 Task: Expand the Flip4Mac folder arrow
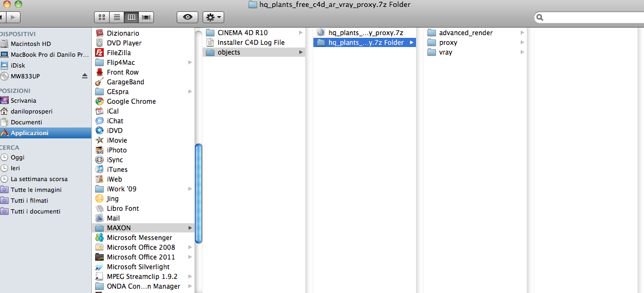190,63
